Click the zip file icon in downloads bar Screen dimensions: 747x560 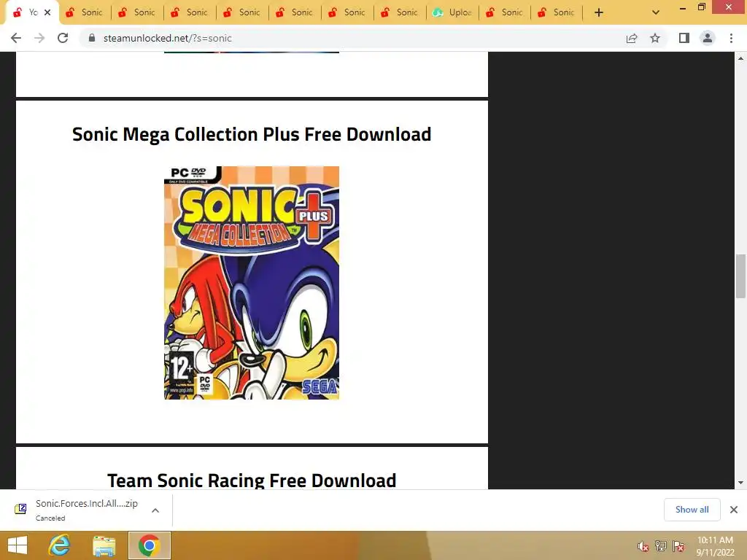20,509
